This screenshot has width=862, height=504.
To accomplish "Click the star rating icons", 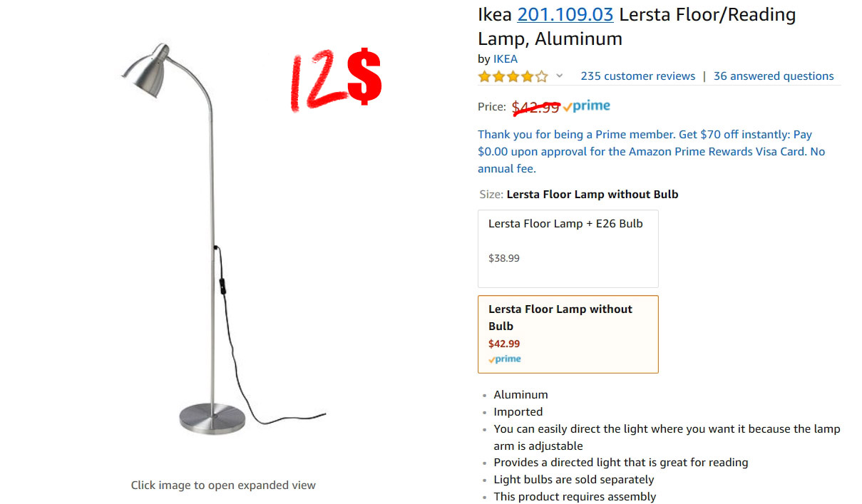I will (513, 76).
